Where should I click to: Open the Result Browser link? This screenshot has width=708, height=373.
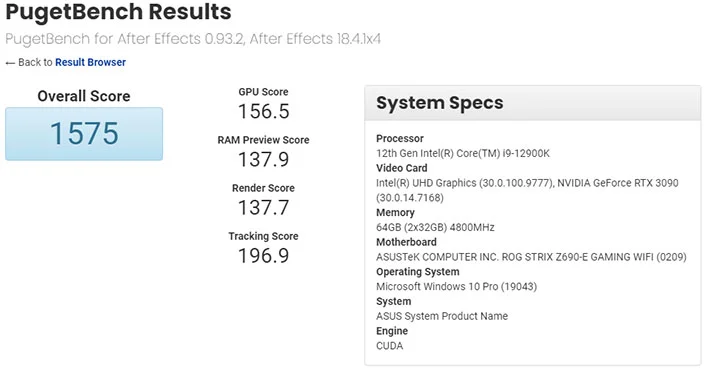click(90, 62)
